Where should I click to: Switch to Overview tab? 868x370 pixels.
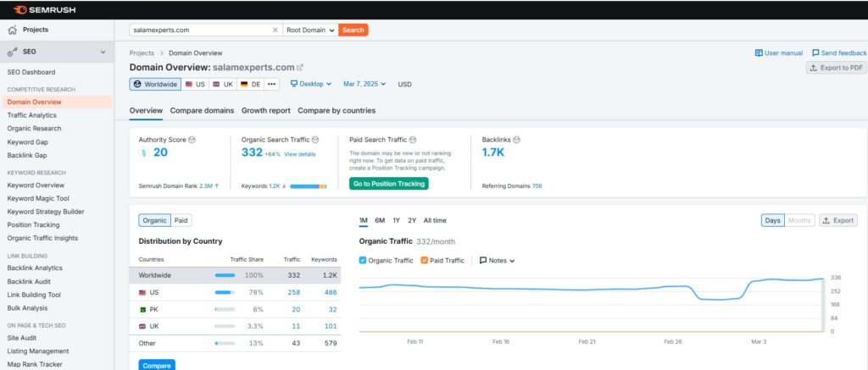[x=146, y=111]
